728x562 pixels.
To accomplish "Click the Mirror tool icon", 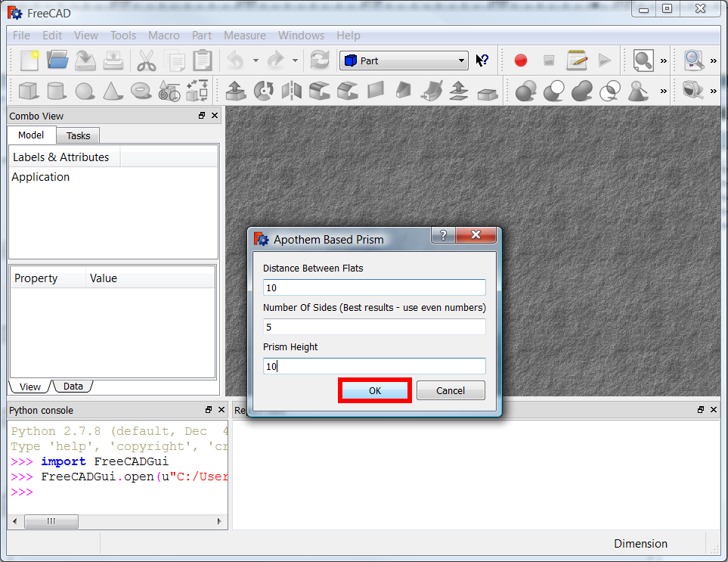I will pyautogui.click(x=292, y=91).
